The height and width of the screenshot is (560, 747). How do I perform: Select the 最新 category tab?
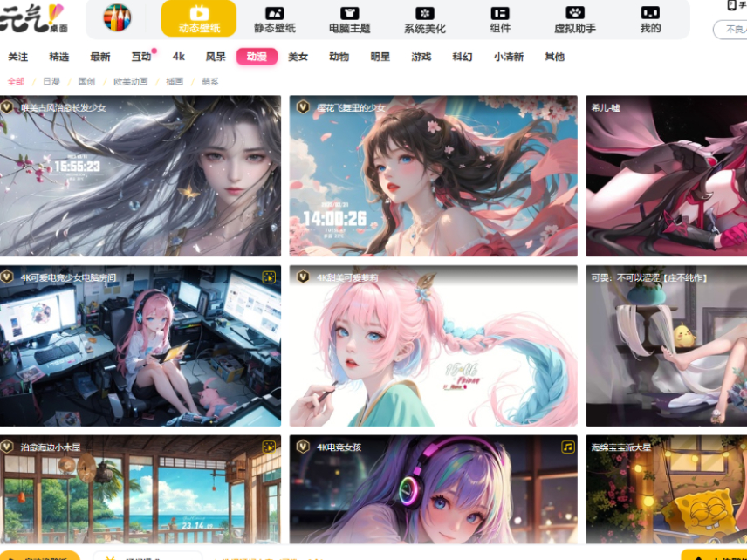point(100,58)
